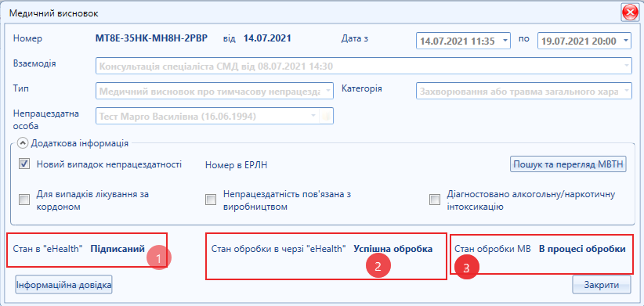The width and height of the screenshot is (644, 306).
Task: Open the по end date dropdown arrow
Action: (x=625, y=41)
